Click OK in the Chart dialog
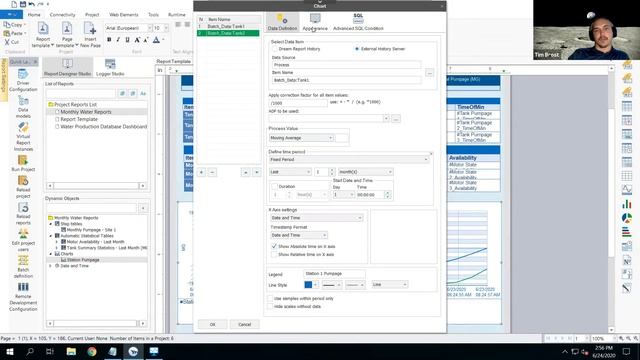 [x=212, y=324]
